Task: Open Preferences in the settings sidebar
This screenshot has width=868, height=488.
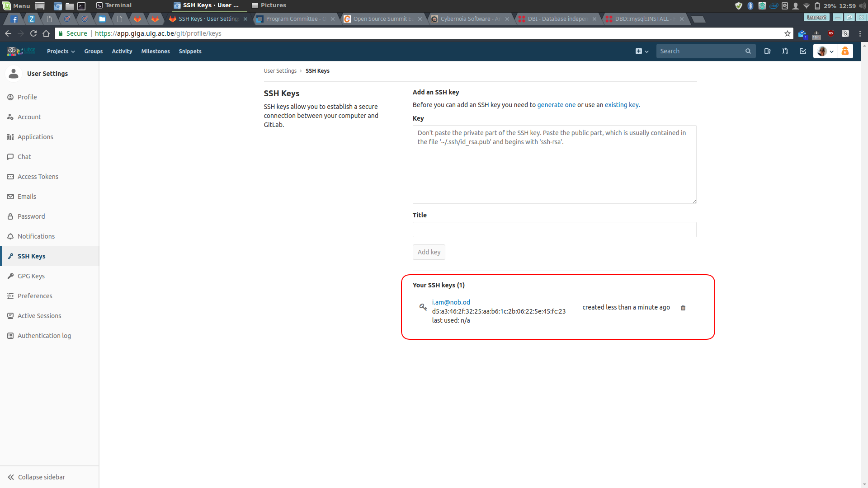Action: point(49,296)
